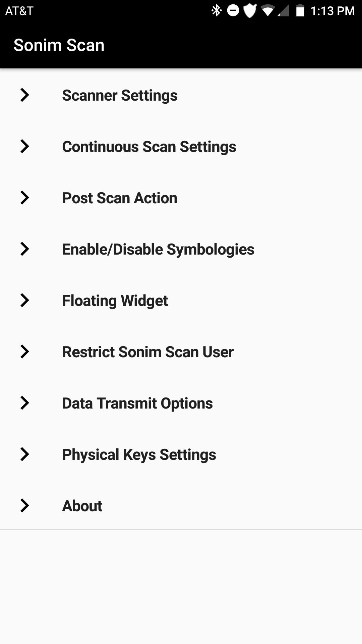Click chevron beside Floating Widget
Viewport: 362px width, 644px height.
tap(24, 301)
